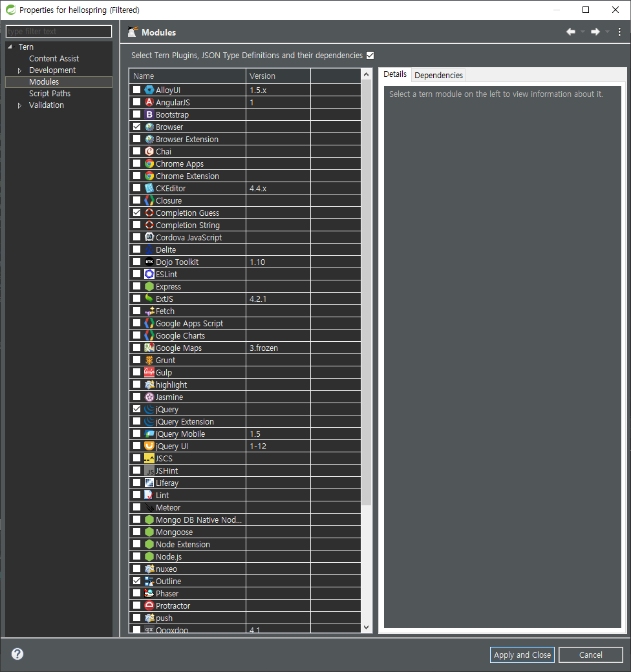The width and height of the screenshot is (631, 672).
Task: Check the jQuery Extension checkbox
Action: click(137, 421)
